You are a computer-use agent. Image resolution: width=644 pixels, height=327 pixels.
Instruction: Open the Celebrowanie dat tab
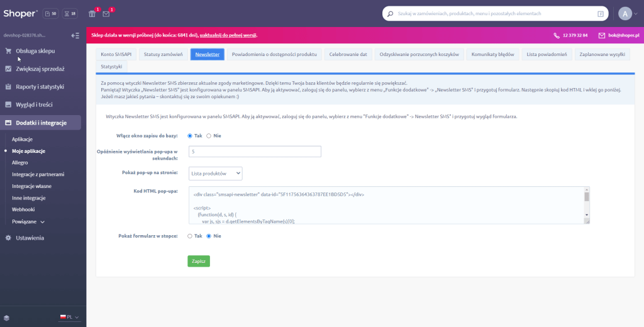click(348, 55)
